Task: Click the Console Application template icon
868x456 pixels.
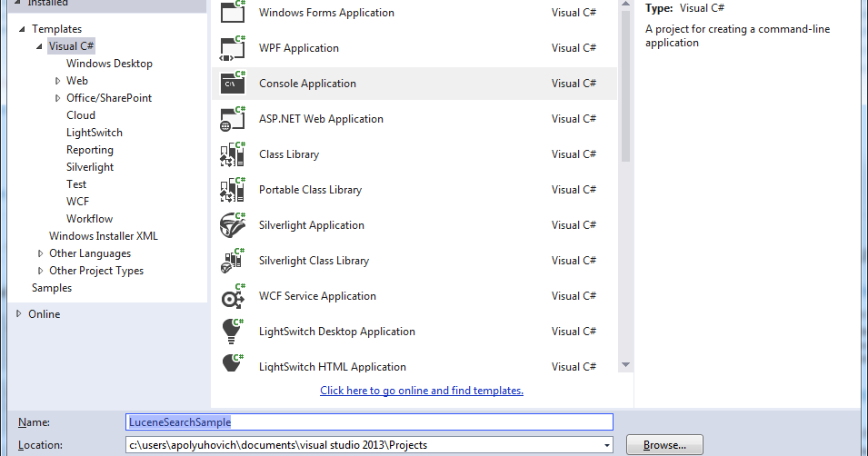Action: click(x=233, y=84)
